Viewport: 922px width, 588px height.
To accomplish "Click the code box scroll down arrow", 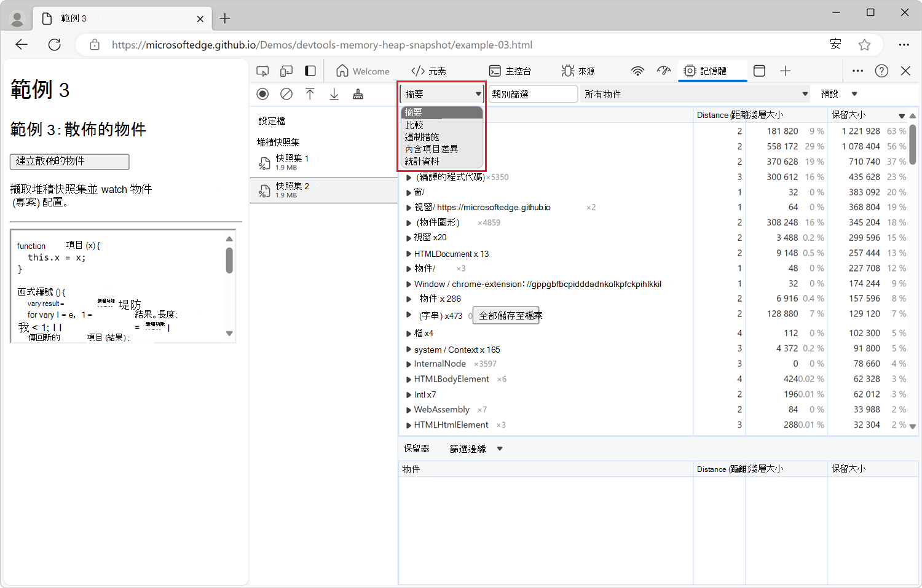I will 229,334.
